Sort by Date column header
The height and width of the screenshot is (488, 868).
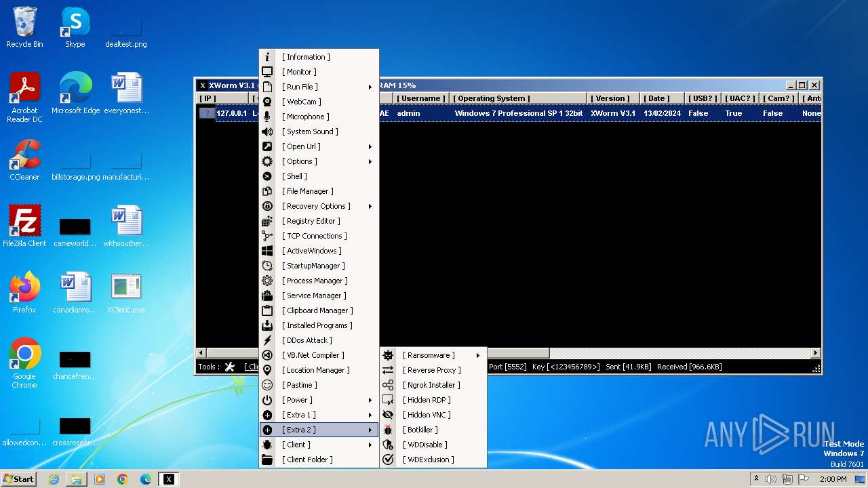[x=660, y=98]
